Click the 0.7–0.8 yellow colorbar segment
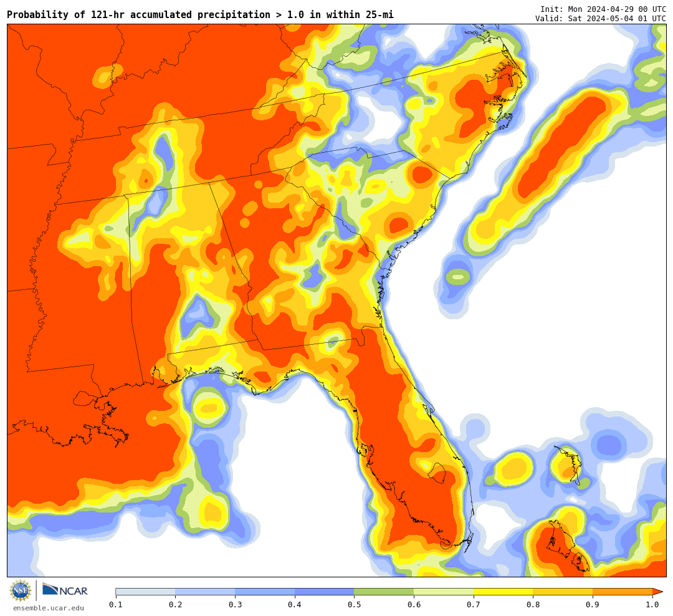This screenshot has height=616, width=673. tap(504, 592)
